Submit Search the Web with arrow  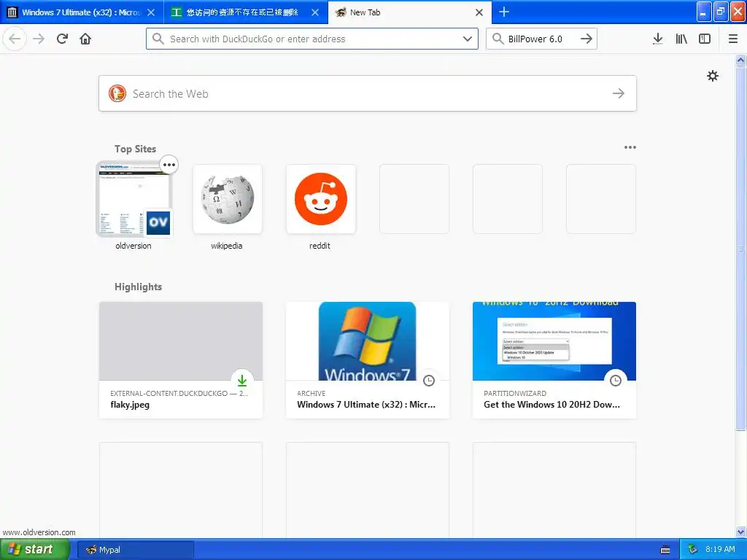coord(619,93)
